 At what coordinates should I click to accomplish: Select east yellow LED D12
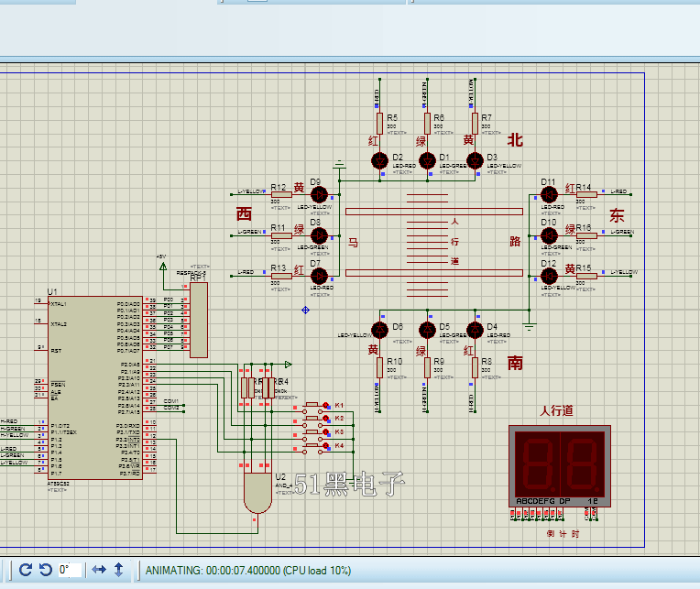click(549, 276)
